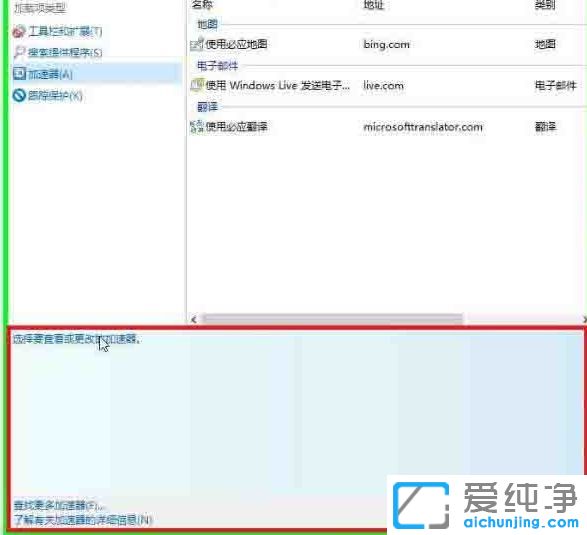
Task: Open 查找更多加速器(F) link
Action: [59, 505]
